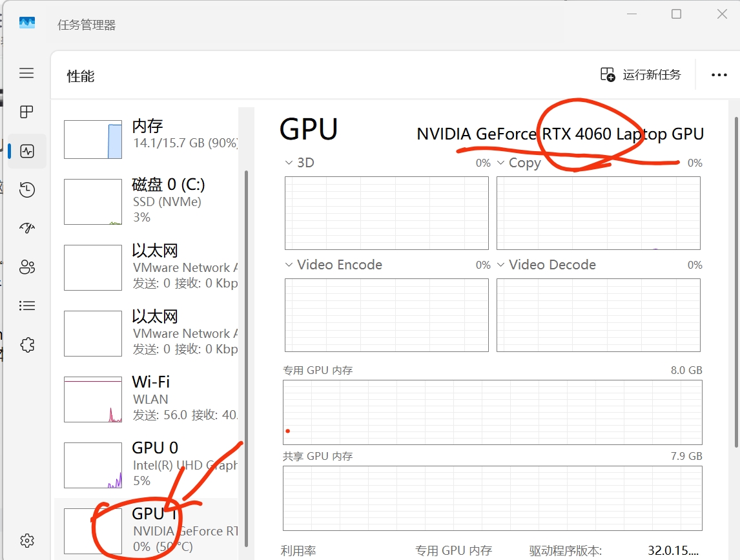Select GPU 1 NVIDIA GeForce item
Viewport: 740px width, 560px height.
(147, 530)
